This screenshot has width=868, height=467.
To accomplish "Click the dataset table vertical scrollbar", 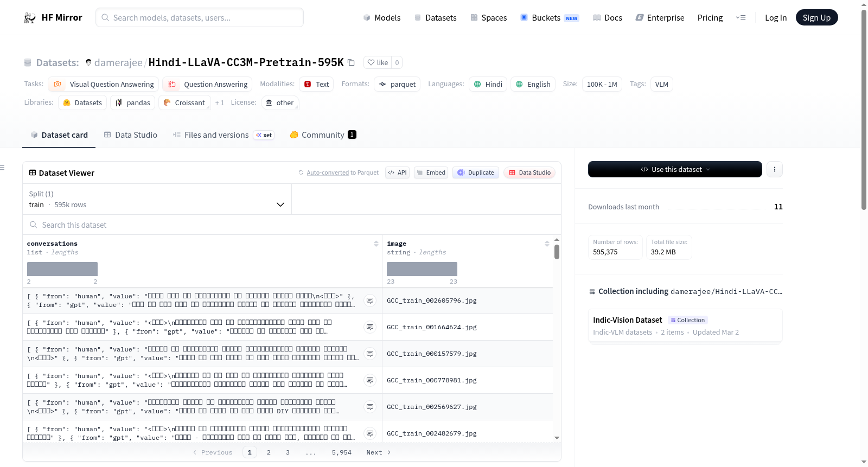I will click(x=557, y=252).
